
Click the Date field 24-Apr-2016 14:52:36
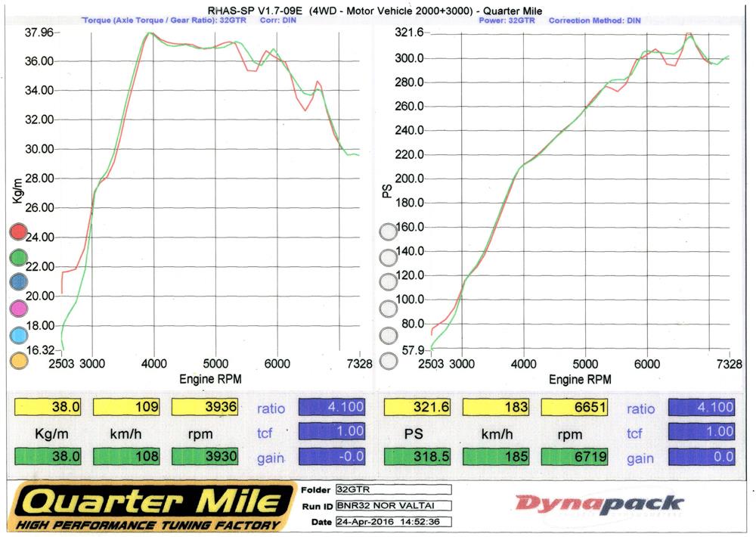[x=393, y=522]
